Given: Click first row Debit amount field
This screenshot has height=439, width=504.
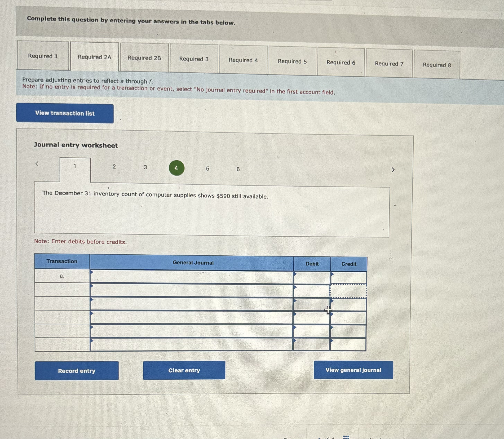Looking at the screenshot, I should [x=312, y=278].
